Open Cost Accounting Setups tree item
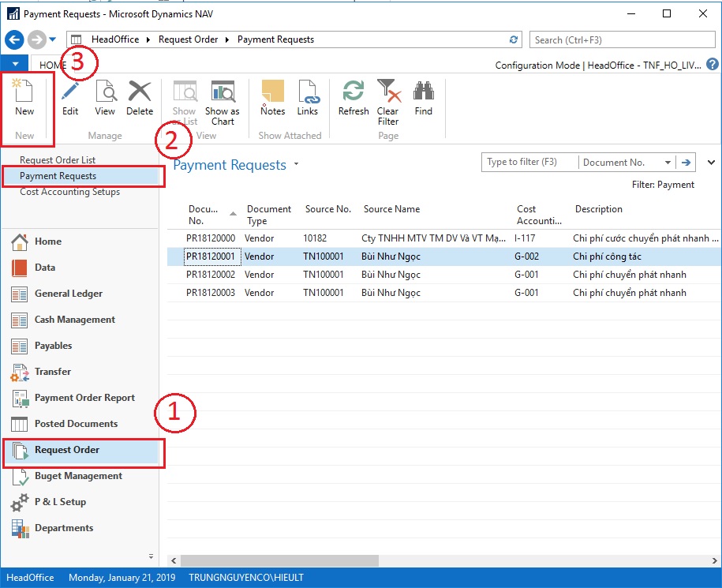Viewport: 722px width, 588px height. click(x=69, y=192)
